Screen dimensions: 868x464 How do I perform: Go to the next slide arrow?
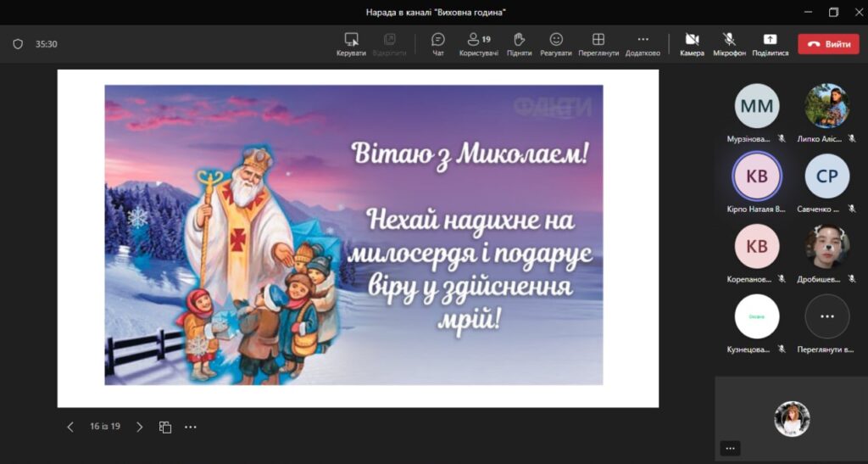point(140,427)
